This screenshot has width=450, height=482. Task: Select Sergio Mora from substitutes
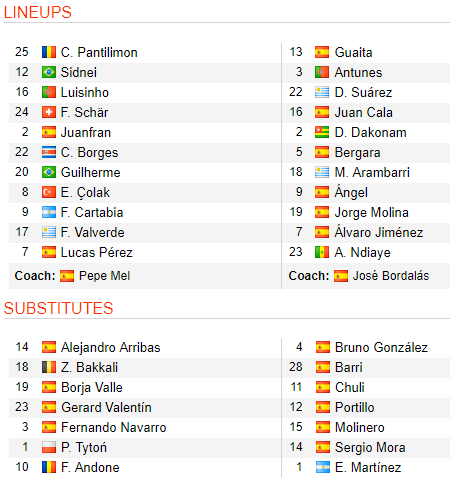pos(370,448)
